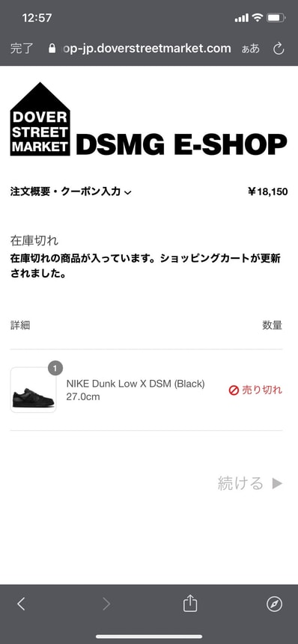Tap 完了 to close the browser view

[x=22, y=49]
